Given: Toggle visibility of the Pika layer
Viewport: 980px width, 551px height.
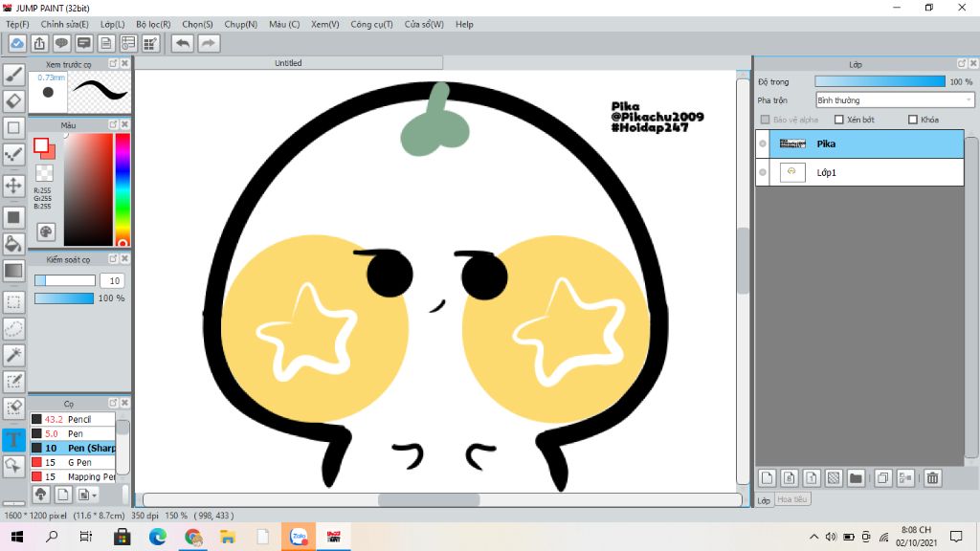Looking at the screenshot, I should point(763,143).
